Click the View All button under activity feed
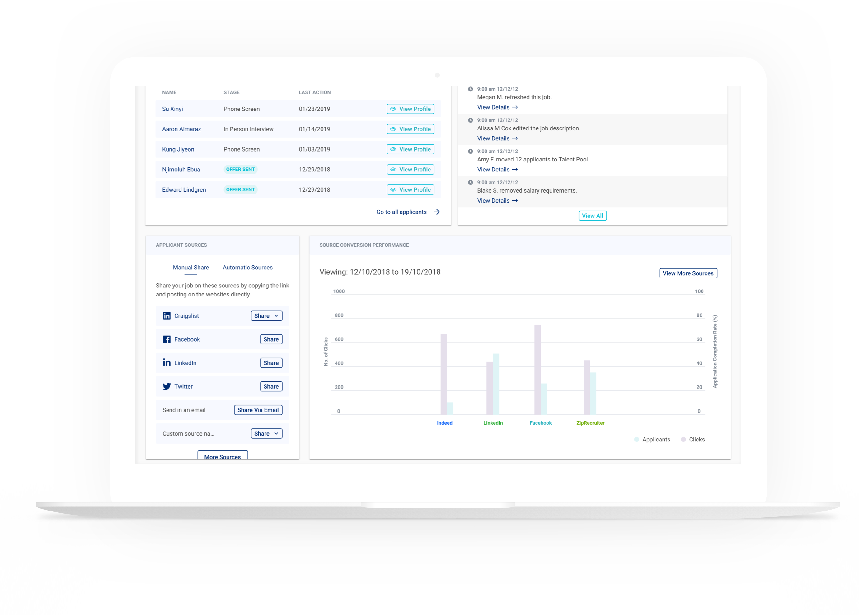The width and height of the screenshot is (859, 616). 592,215
